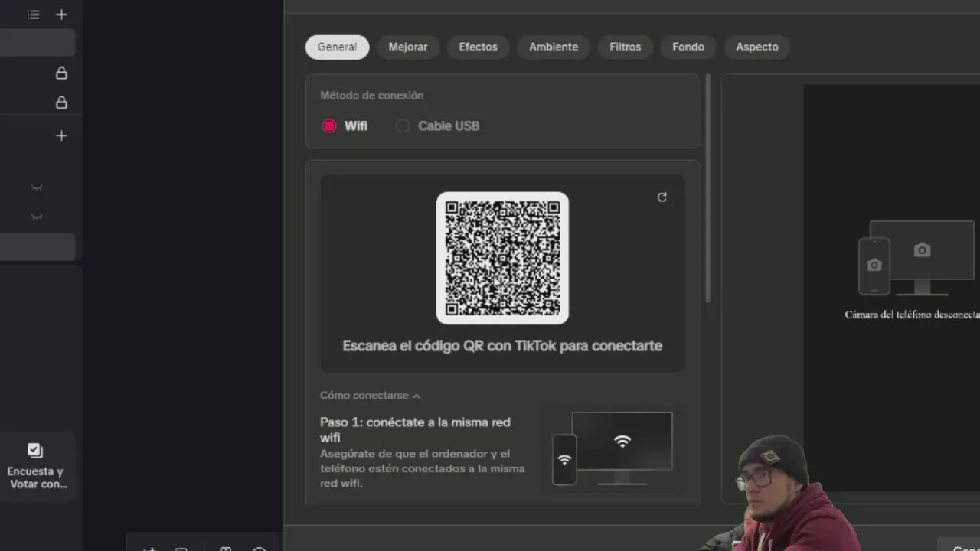Select the Cable USB connection method
This screenshot has width=980, height=551.
[x=438, y=126]
